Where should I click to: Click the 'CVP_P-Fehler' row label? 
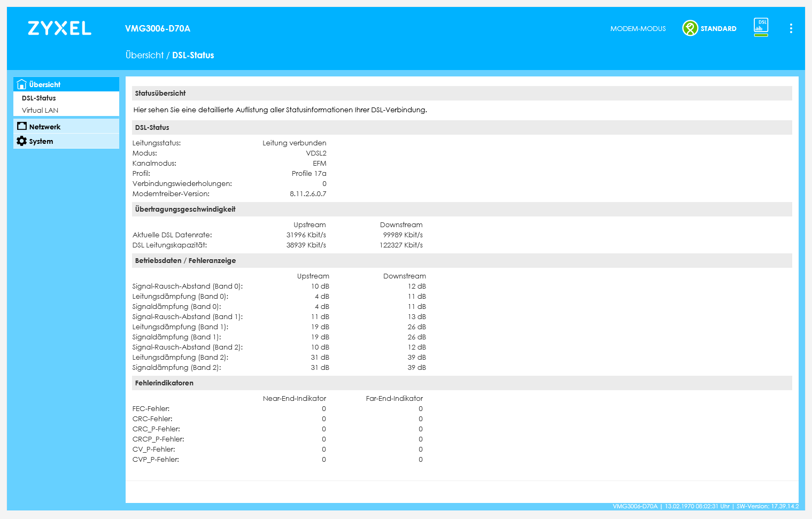click(156, 460)
